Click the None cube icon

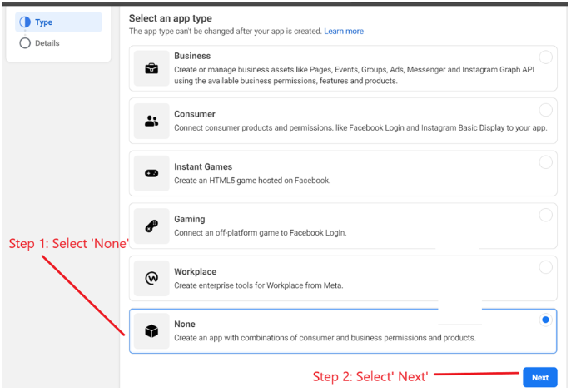(x=151, y=331)
